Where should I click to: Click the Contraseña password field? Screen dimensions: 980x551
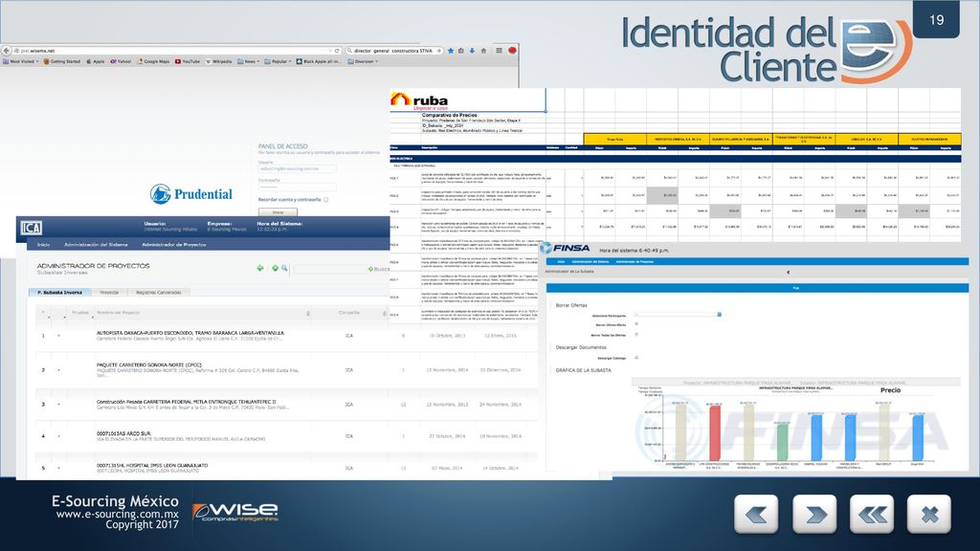[x=297, y=187]
